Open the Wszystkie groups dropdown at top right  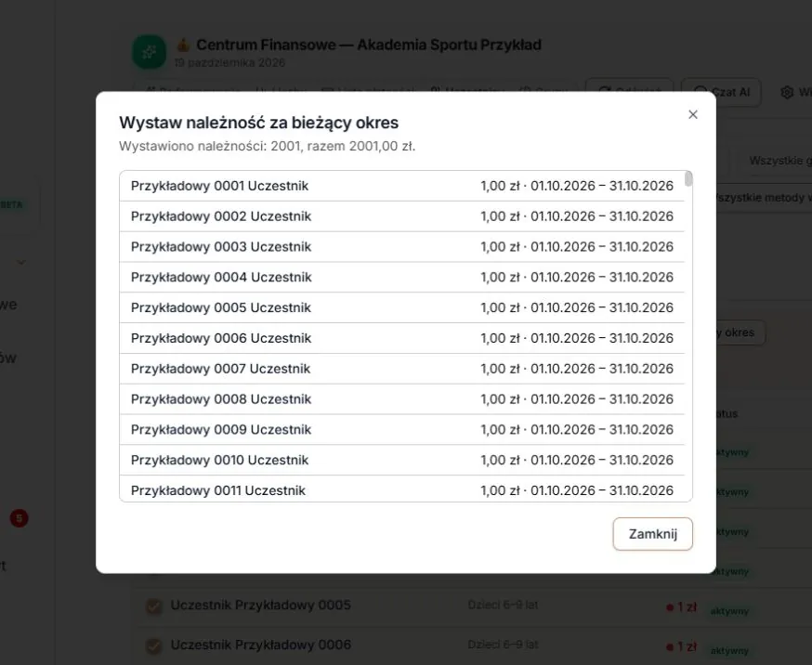point(779,161)
